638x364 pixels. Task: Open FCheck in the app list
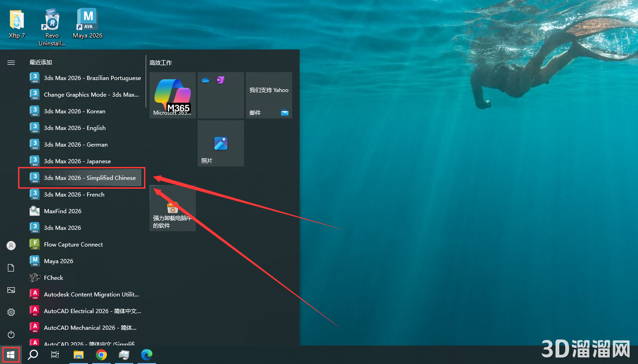[85, 278]
